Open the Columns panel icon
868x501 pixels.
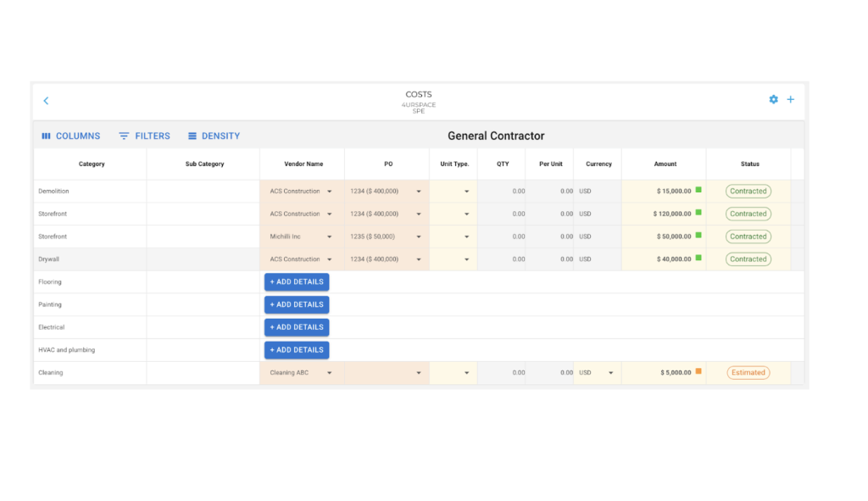click(47, 136)
